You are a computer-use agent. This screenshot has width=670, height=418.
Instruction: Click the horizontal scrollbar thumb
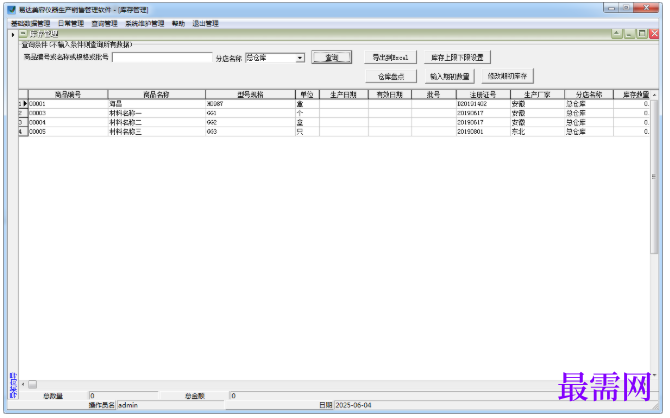tap(32, 384)
